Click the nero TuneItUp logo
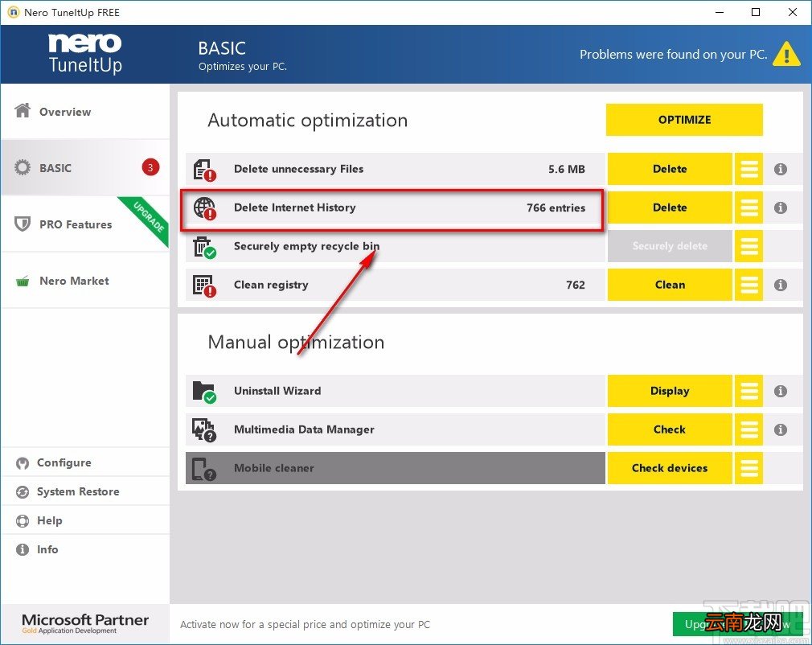Image resolution: width=812 pixels, height=645 pixels. 85,54
